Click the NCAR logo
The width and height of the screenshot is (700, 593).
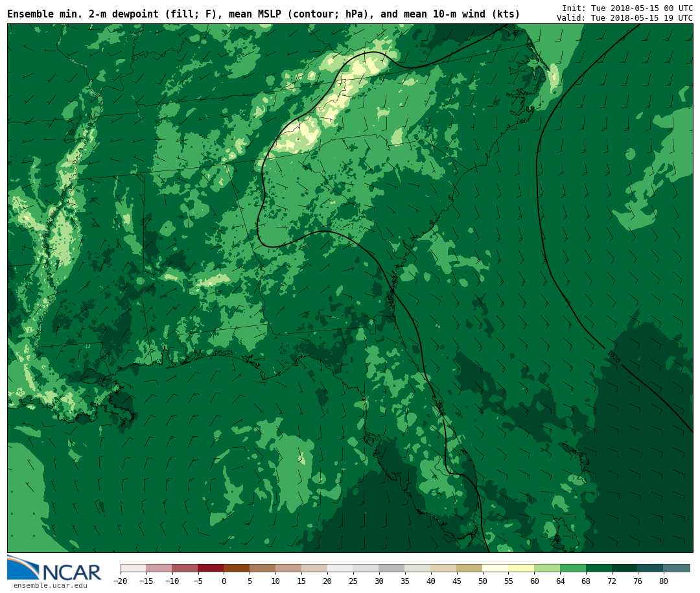tap(54, 568)
